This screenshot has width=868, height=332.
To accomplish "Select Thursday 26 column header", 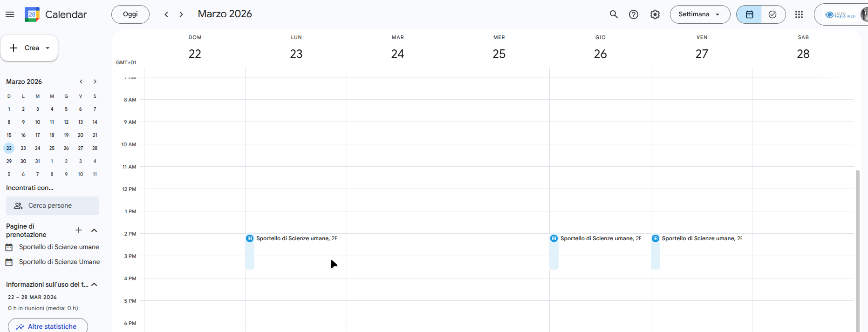I will click(601, 49).
